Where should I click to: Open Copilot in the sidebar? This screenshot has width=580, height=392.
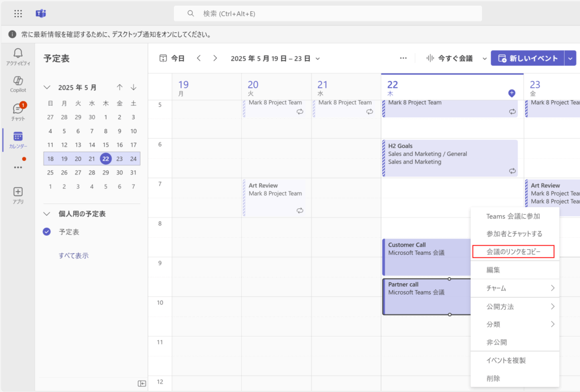point(18,84)
